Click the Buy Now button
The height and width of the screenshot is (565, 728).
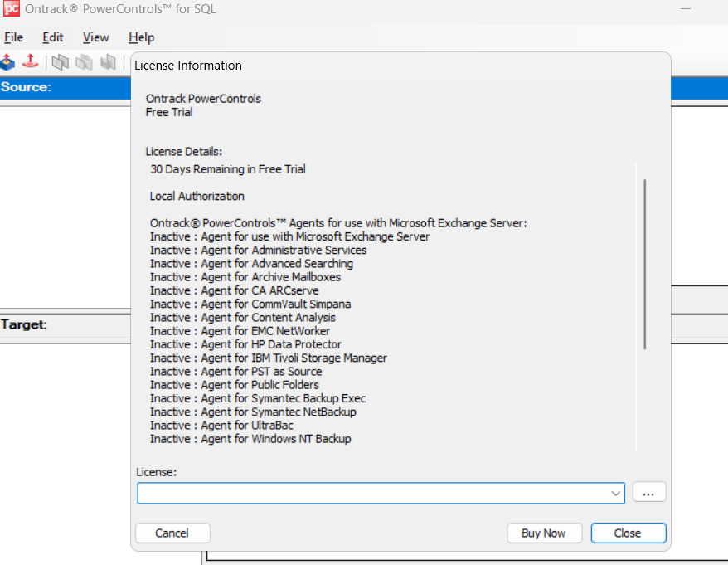pyautogui.click(x=544, y=533)
